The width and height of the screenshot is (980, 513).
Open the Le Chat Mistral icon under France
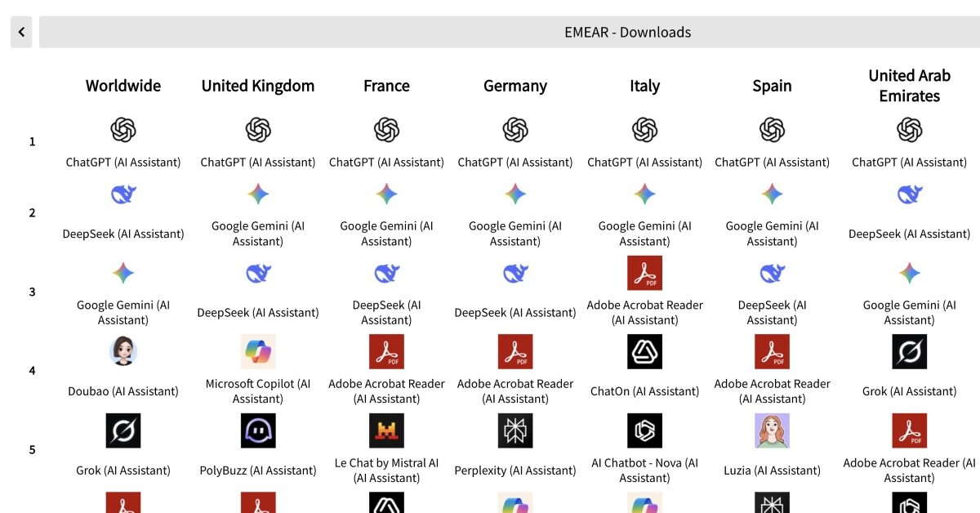386,430
